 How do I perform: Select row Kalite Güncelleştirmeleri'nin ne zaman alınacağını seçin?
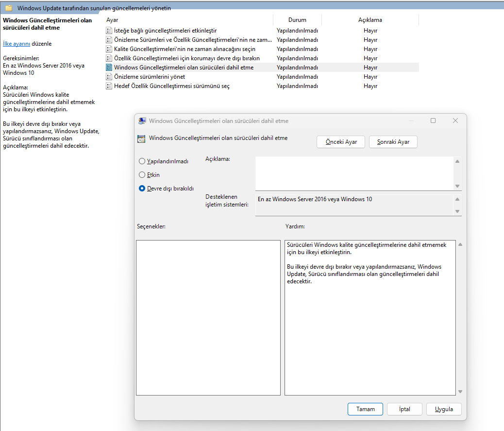point(262,49)
